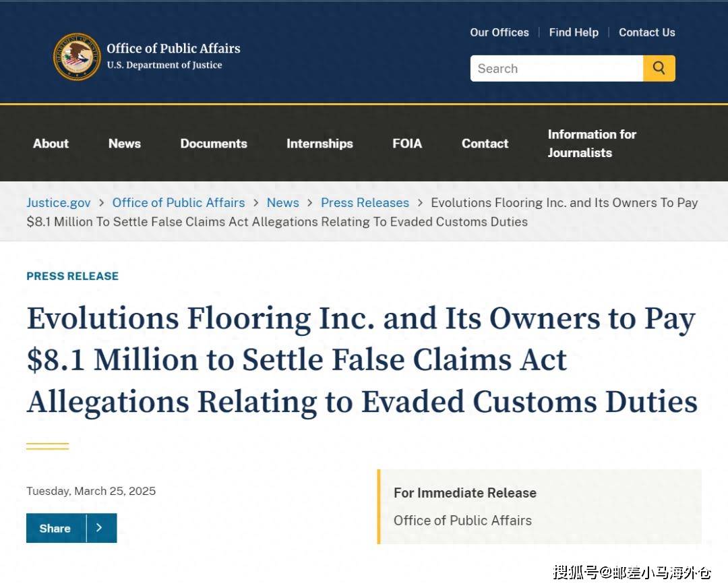This screenshot has height=588, width=728.
Task: Click the yellow search magnifier button
Action: pos(659,68)
